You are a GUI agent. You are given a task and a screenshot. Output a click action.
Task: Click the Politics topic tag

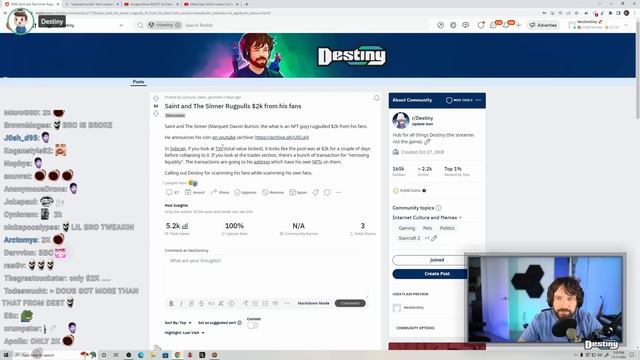click(x=447, y=228)
